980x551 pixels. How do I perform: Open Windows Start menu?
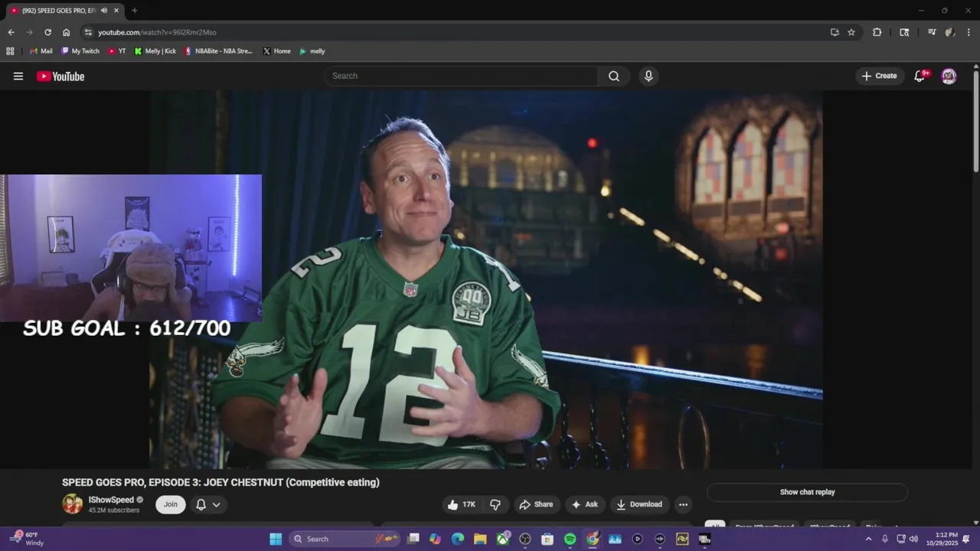276,539
